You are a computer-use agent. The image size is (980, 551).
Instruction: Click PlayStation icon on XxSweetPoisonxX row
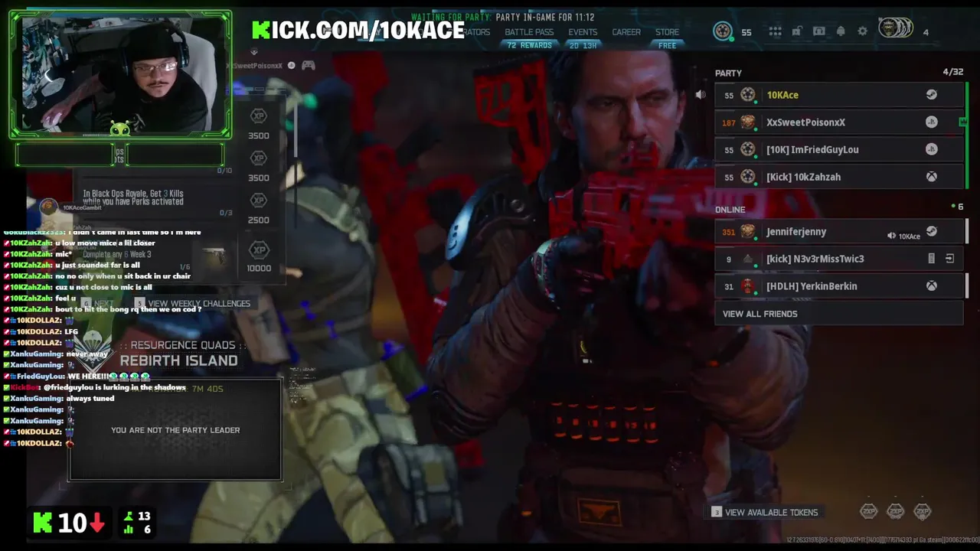tap(932, 122)
